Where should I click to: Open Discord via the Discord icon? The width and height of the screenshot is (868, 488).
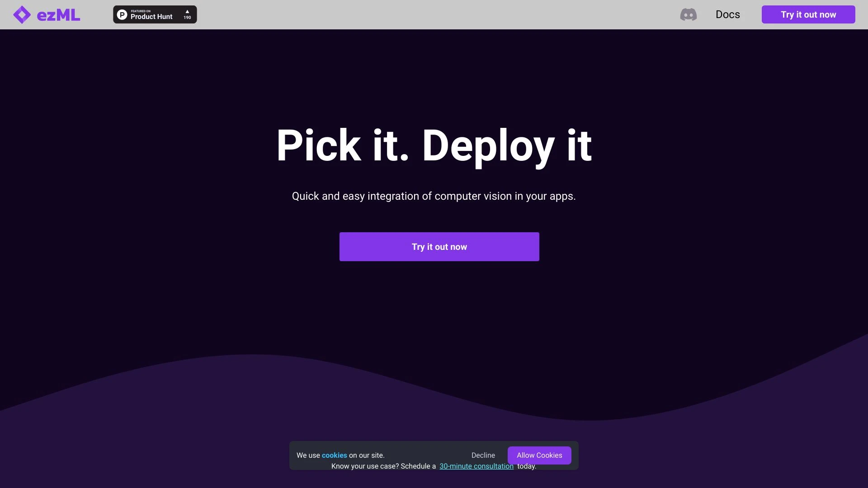coord(688,14)
